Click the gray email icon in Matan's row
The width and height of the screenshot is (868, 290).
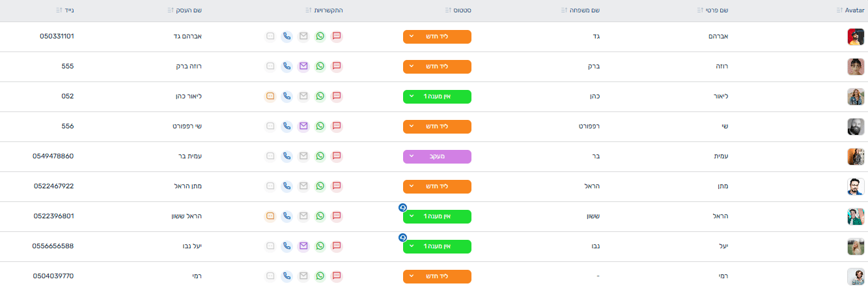pyautogui.click(x=303, y=186)
